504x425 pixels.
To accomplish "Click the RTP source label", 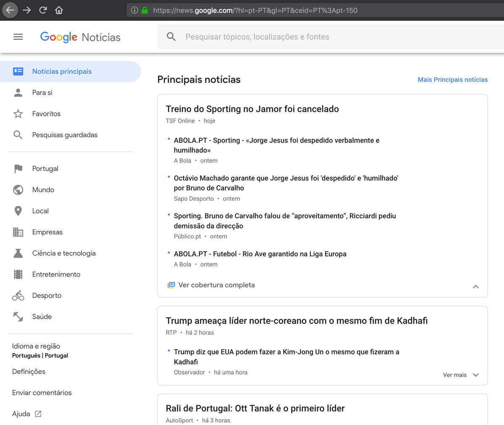I will point(171,333).
